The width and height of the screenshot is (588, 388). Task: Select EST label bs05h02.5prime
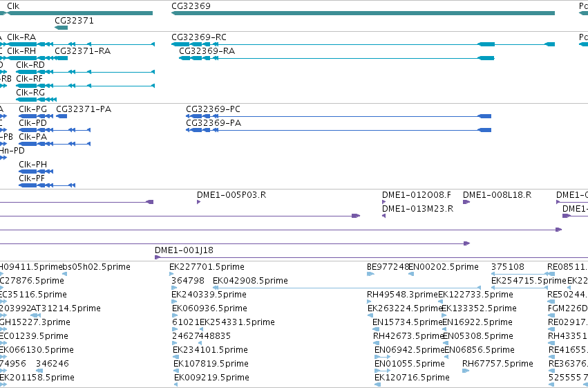[x=96, y=267]
